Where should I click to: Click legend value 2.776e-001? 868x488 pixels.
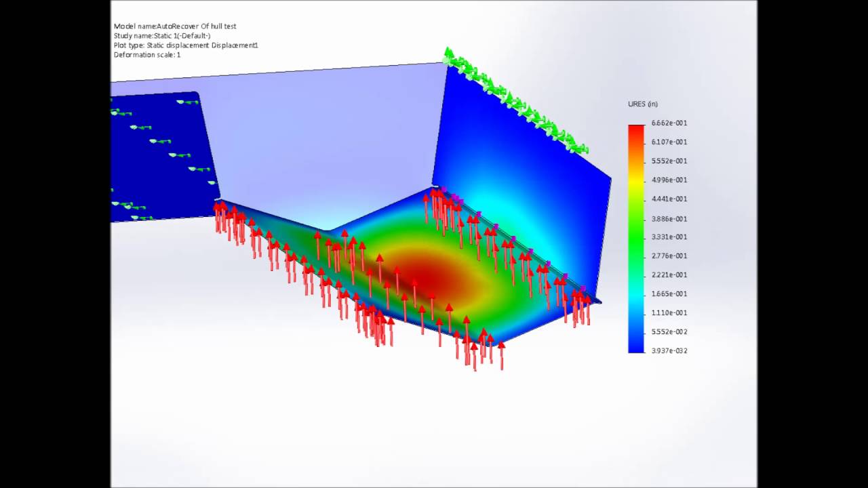[669, 256]
